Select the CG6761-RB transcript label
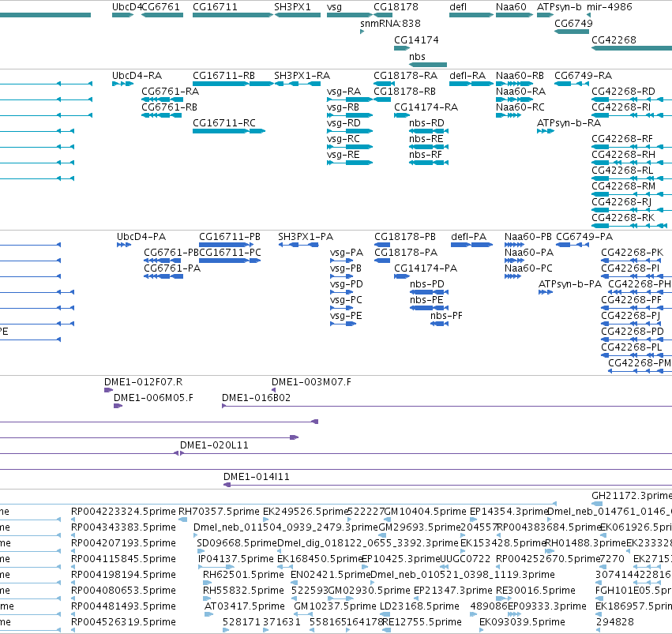 coord(169,107)
